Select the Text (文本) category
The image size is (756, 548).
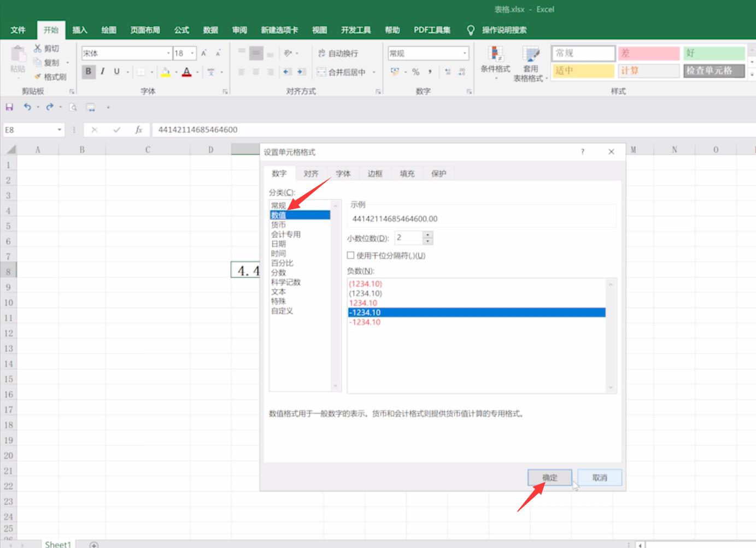coord(279,292)
